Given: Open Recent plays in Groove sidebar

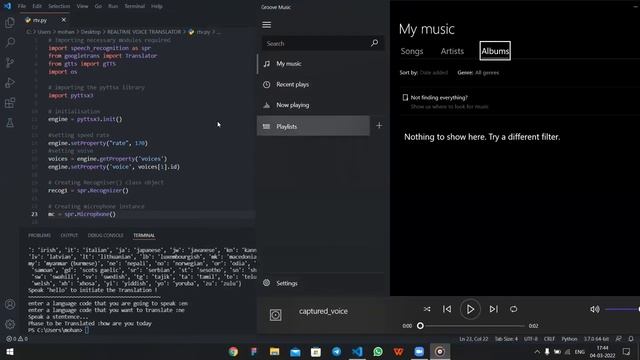Looking at the screenshot, I should tap(313, 84).
